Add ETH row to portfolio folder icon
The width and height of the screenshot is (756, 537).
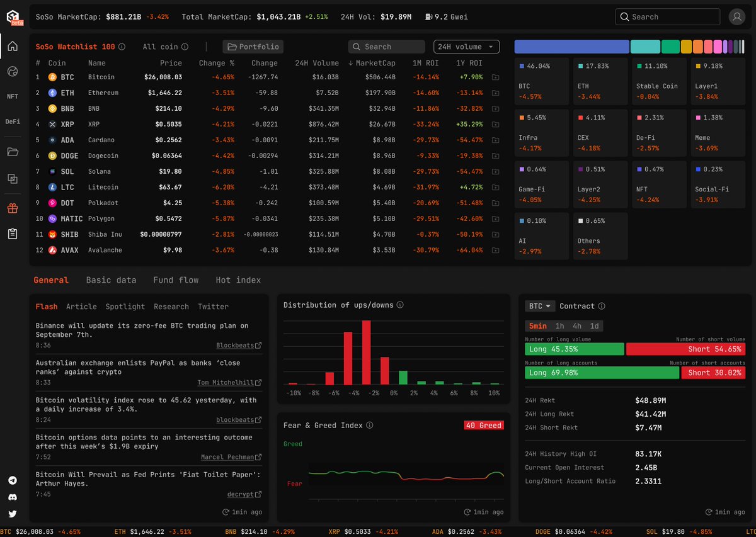point(495,93)
